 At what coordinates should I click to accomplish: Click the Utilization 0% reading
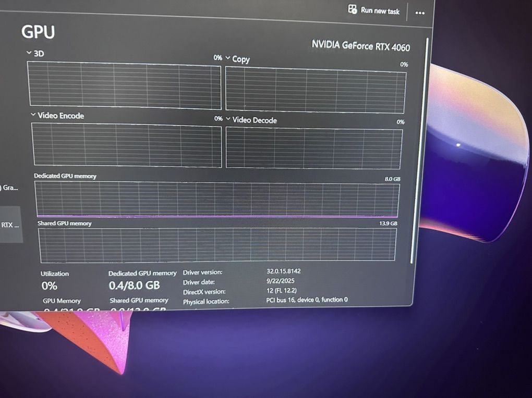click(x=50, y=285)
